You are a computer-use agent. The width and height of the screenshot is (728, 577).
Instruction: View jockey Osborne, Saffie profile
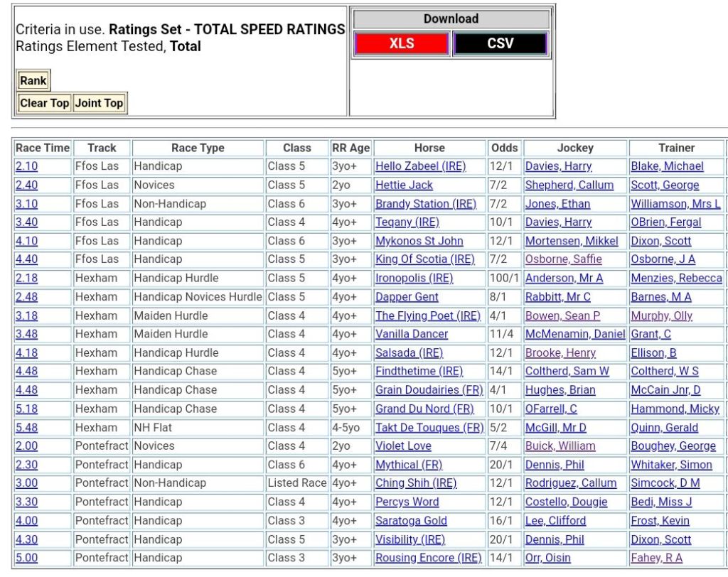click(563, 259)
